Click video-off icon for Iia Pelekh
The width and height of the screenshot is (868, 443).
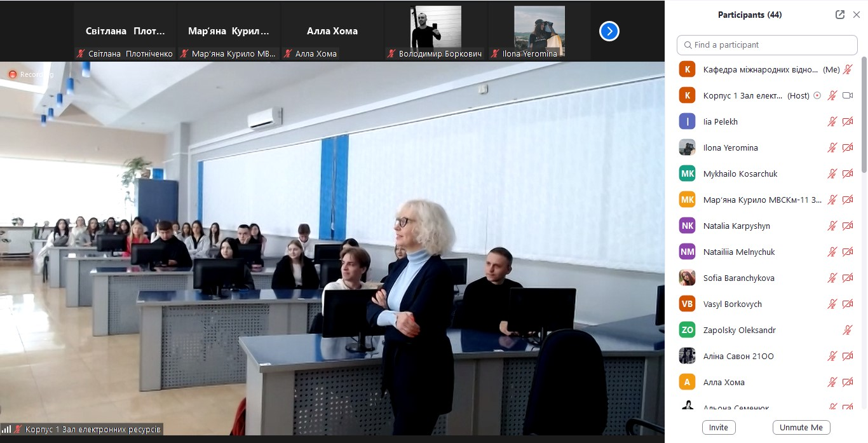point(848,121)
